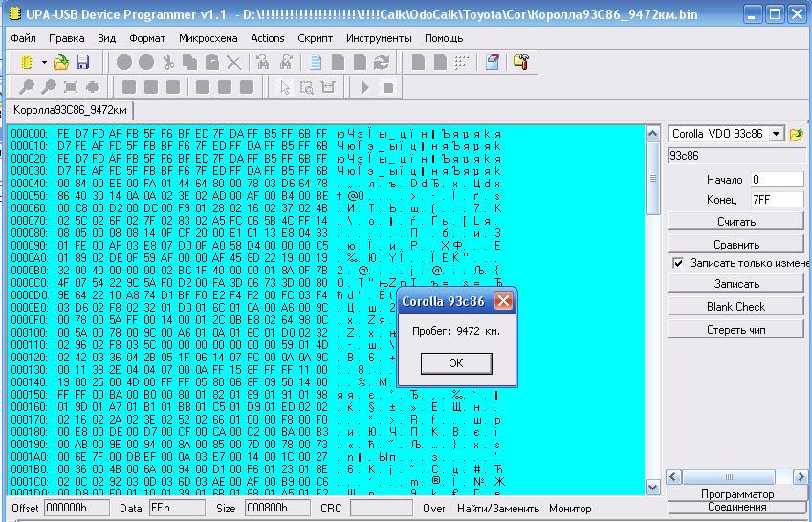Click the Over indicator in the status bar

[434, 509]
